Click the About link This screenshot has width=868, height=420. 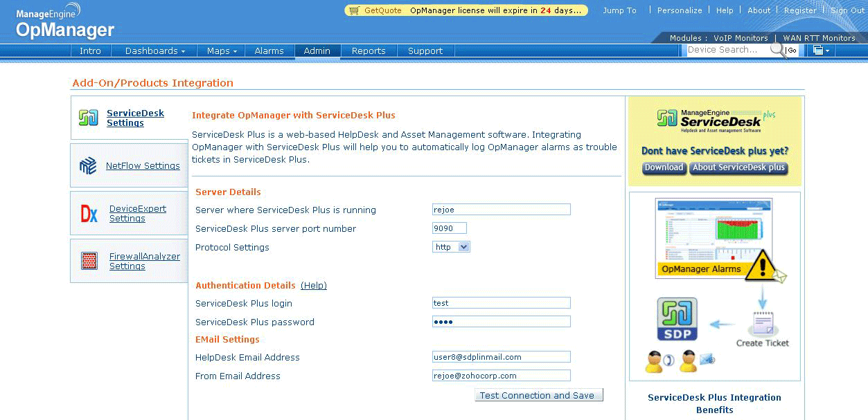[x=759, y=10]
